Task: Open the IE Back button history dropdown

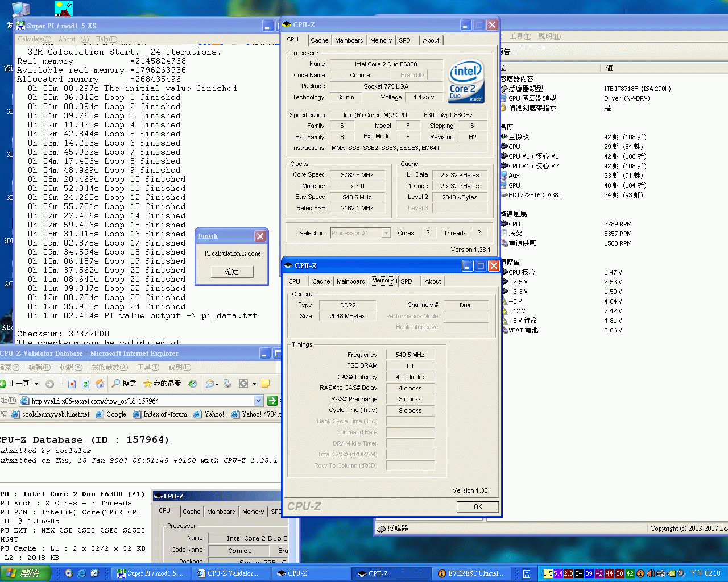Action: pos(36,384)
